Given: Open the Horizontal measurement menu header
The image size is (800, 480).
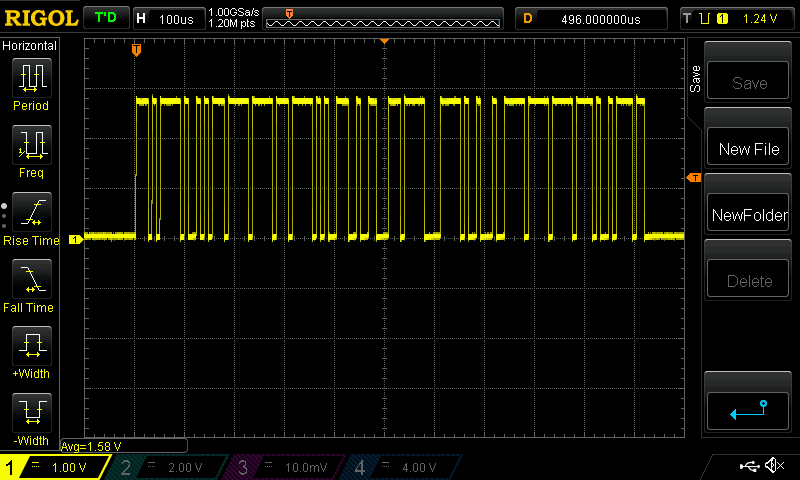Looking at the screenshot, I should tap(31, 46).
